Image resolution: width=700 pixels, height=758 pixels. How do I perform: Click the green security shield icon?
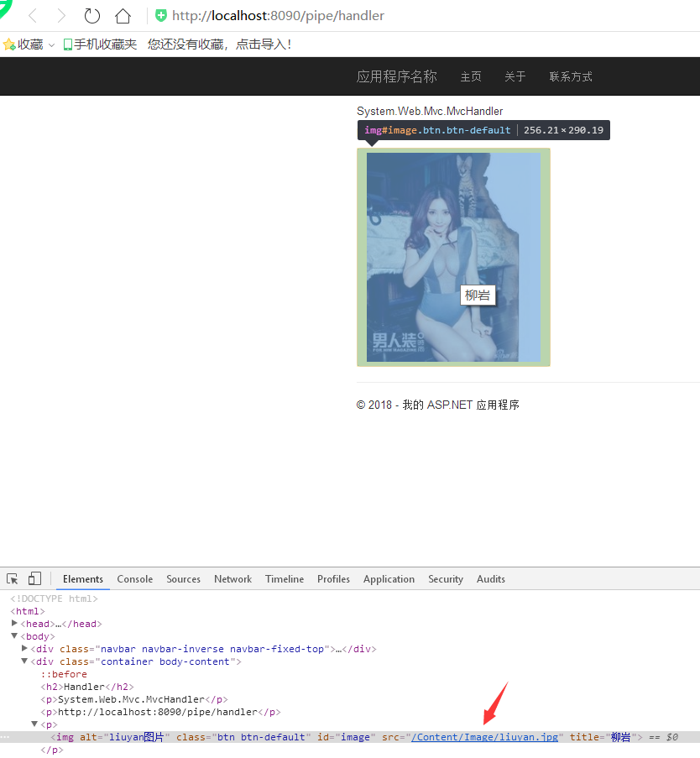(161, 16)
